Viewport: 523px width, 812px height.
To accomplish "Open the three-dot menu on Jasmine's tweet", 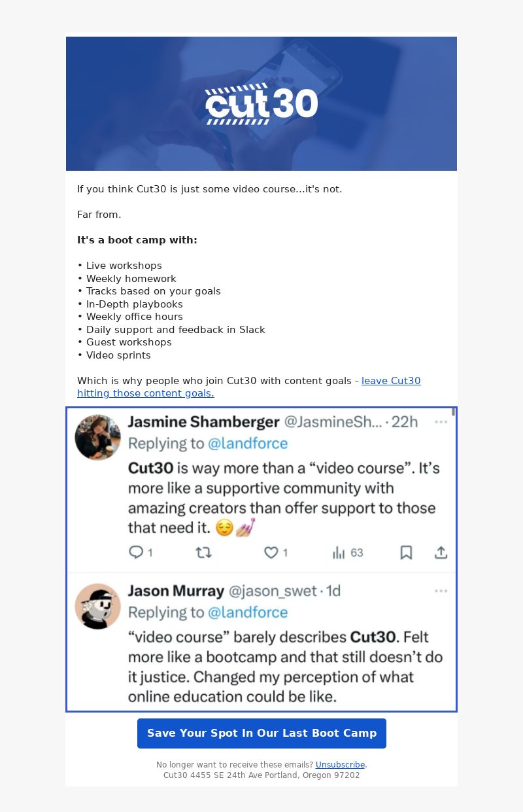I will 441,422.
